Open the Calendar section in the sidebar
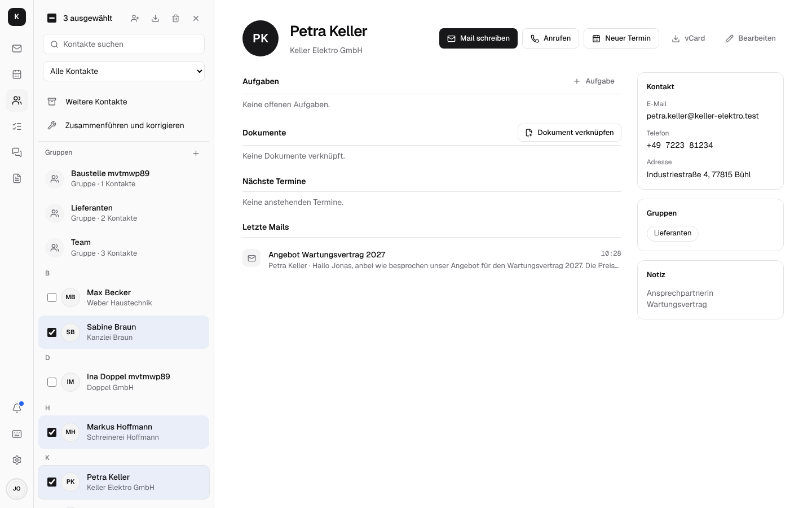This screenshot has height=508, width=812. [x=17, y=75]
